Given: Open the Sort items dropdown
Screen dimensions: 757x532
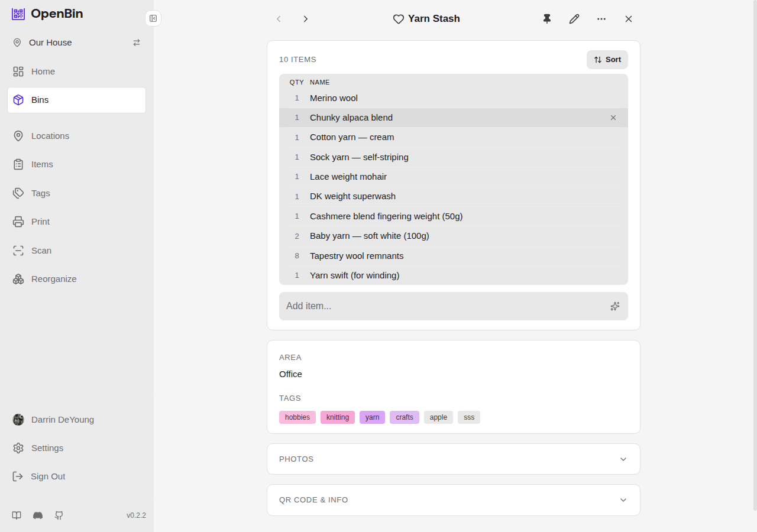Looking at the screenshot, I should click(x=607, y=60).
